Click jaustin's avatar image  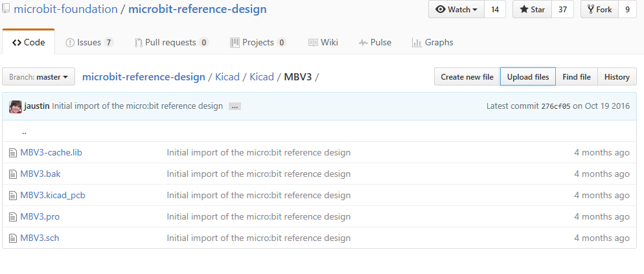[x=16, y=106]
